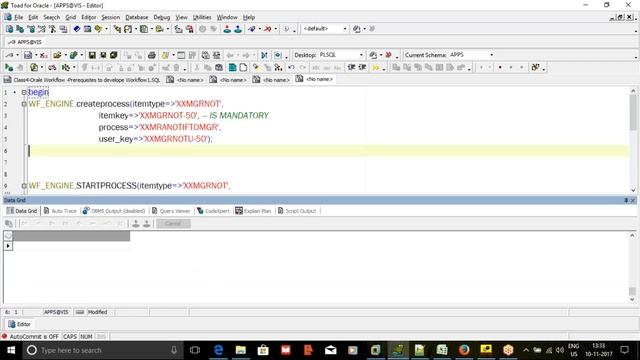640x360 pixels.
Task: Click the blue eraser icon in main toolbar
Action: point(76,29)
